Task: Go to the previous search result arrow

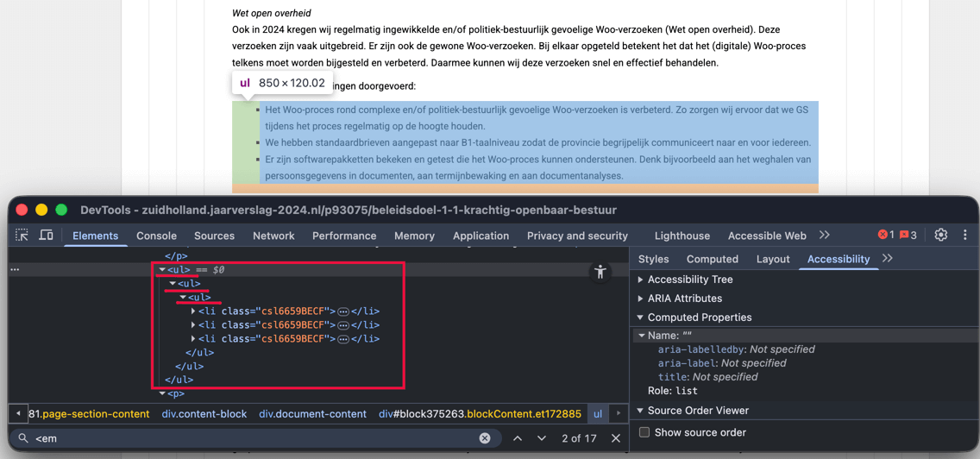Action: [518, 438]
